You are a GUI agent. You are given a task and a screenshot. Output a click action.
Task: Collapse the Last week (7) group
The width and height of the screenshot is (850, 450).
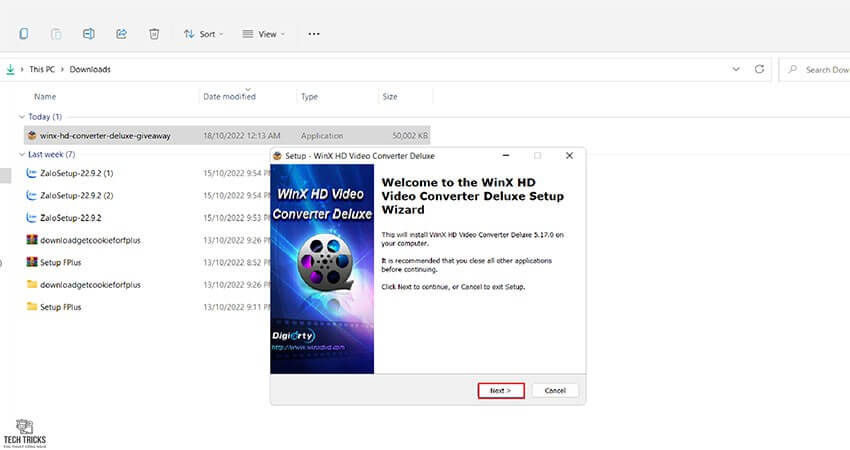(22, 155)
